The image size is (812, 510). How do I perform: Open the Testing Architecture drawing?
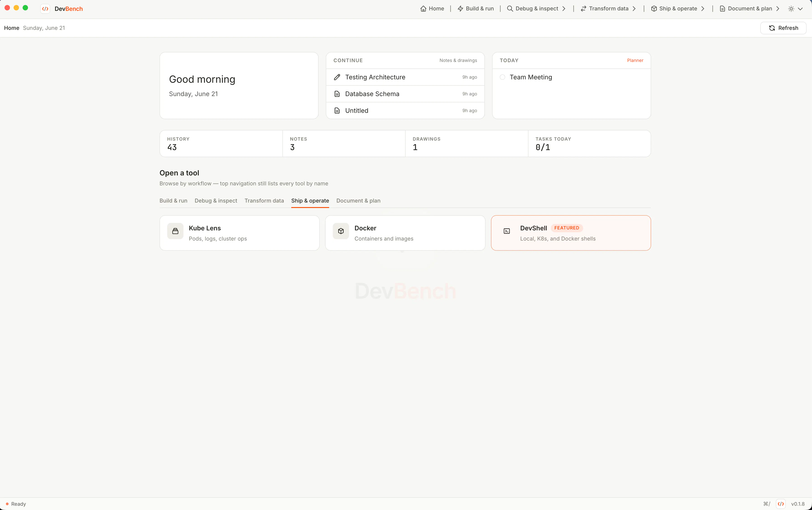(405, 77)
